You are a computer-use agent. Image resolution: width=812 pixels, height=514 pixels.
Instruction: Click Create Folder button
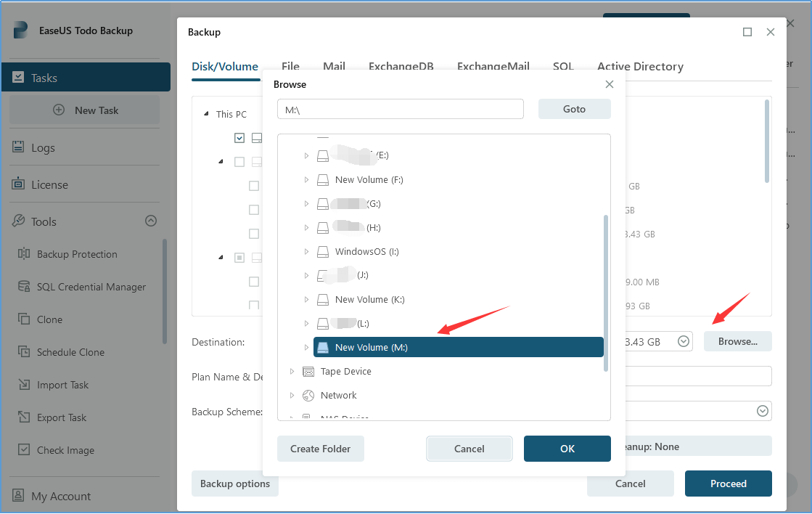coord(321,449)
